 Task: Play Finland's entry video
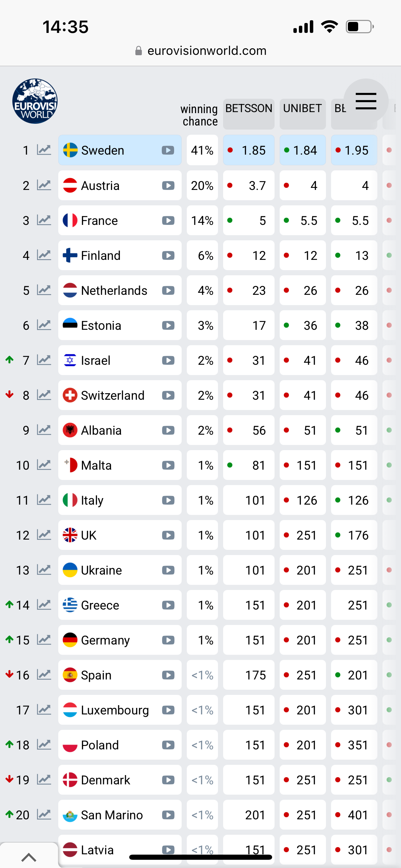pos(168,255)
